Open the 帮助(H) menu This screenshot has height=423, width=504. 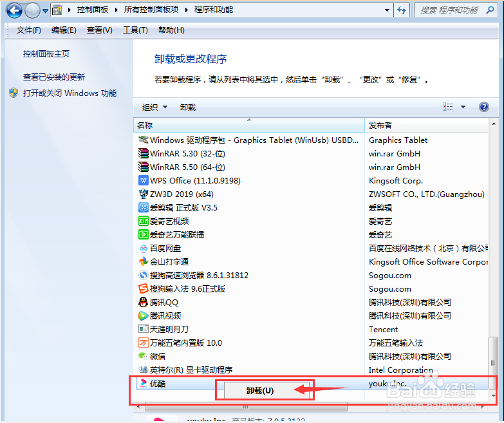pos(171,30)
